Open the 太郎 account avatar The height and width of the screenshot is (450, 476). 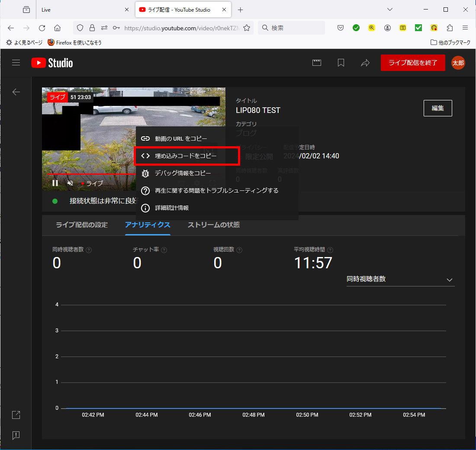(x=458, y=63)
